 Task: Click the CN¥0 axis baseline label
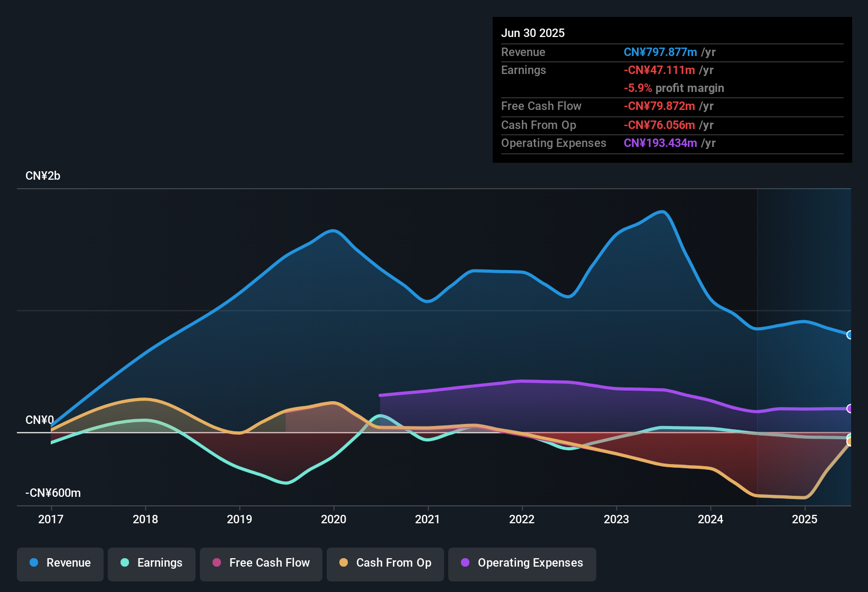point(40,420)
